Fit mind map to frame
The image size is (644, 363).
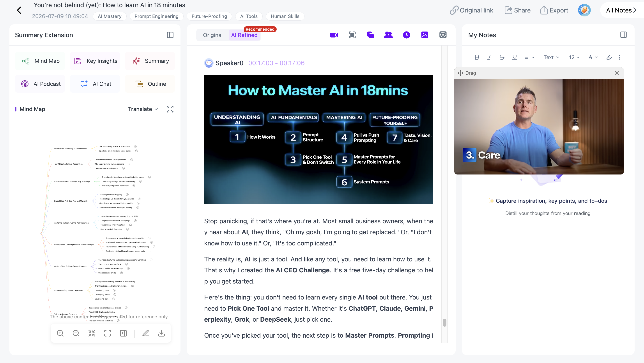(x=108, y=333)
